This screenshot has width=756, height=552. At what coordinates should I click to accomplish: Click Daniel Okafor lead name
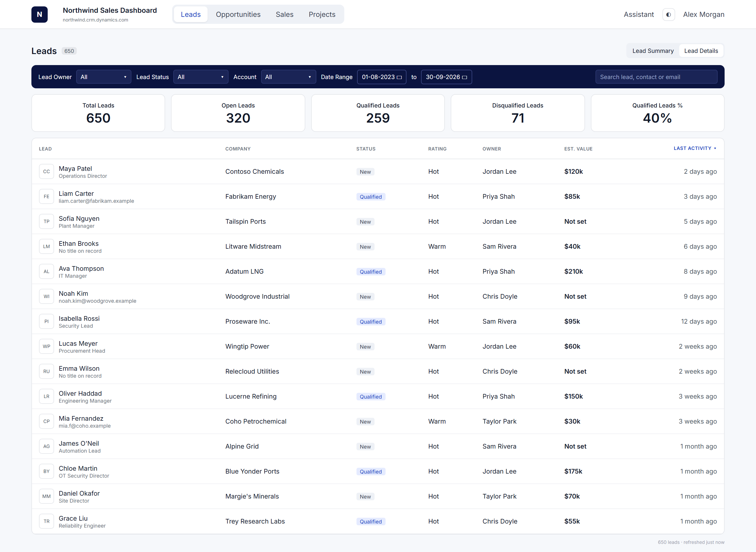(x=79, y=493)
